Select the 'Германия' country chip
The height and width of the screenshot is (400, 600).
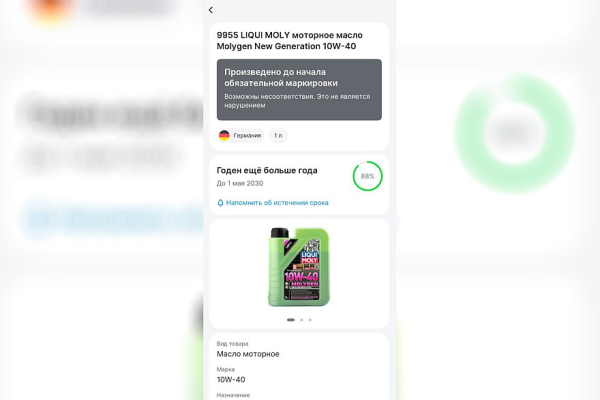(x=241, y=136)
